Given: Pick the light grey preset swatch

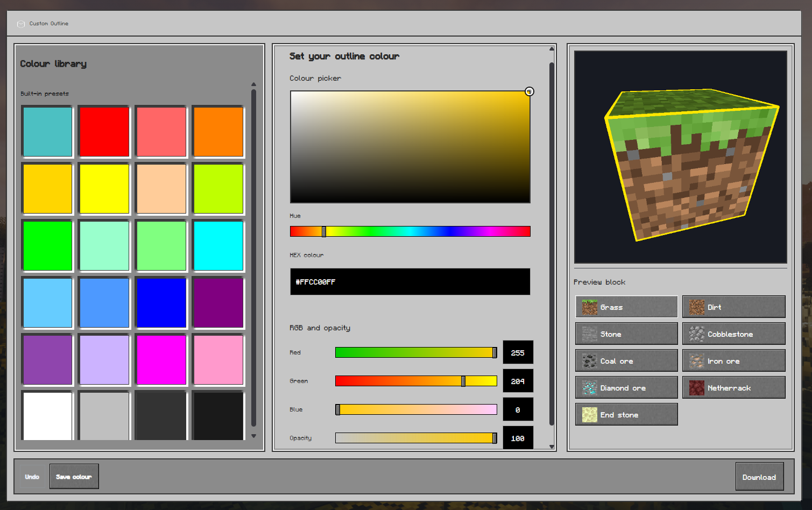Looking at the screenshot, I should point(104,415).
